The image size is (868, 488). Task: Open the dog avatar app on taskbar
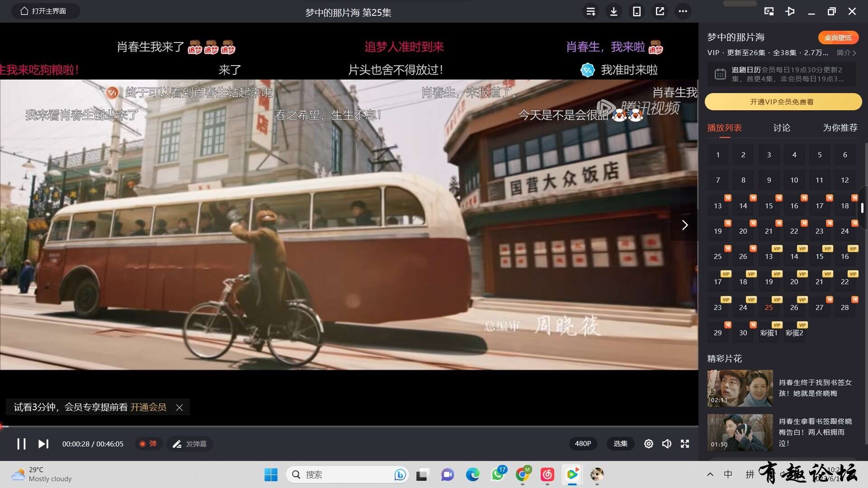click(x=597, y=474)
